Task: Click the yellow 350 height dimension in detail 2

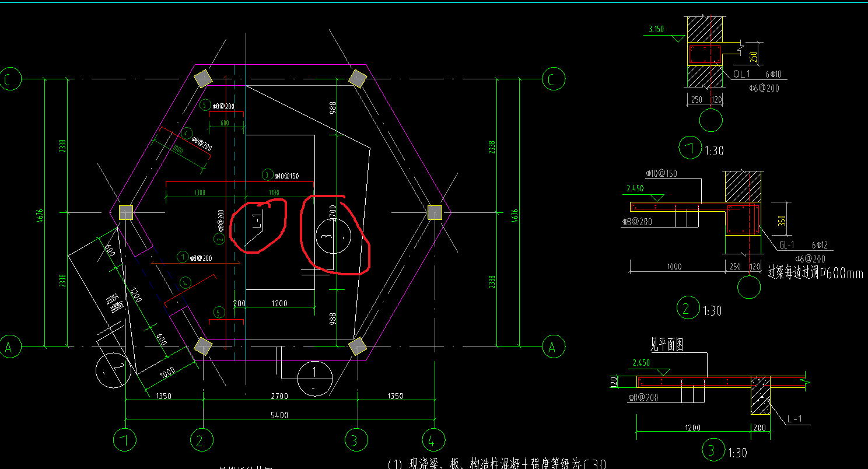Action: click(781, 221)
